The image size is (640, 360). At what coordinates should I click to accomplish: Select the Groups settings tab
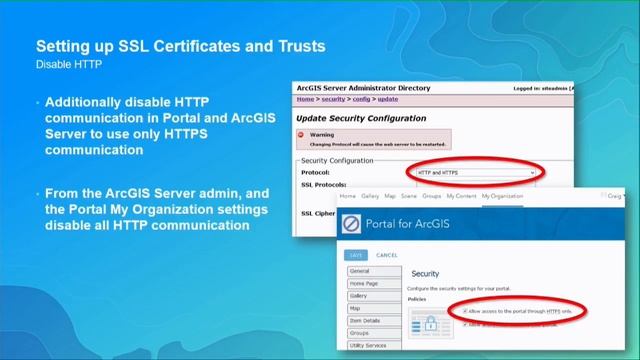374,333
